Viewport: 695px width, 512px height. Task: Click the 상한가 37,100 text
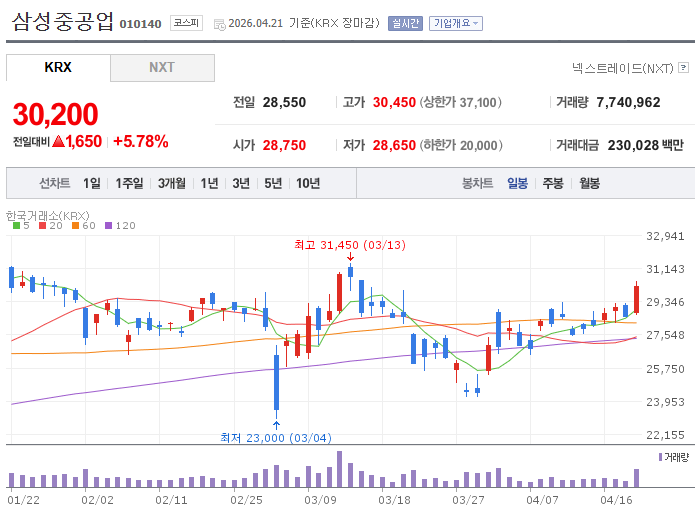pos(461,102)
